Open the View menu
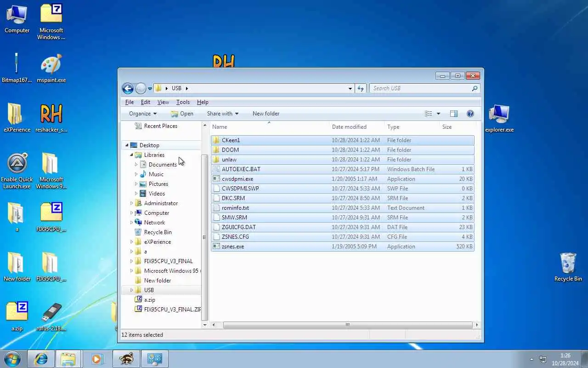Viewport: 588px width, 368px height. tap(163, 102)
